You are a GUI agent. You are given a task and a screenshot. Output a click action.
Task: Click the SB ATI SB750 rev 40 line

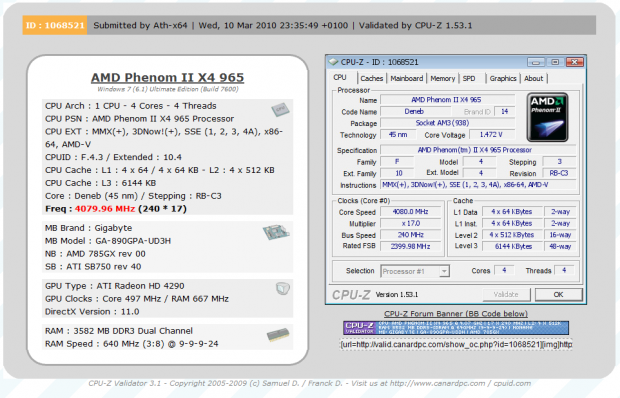tap(93, 267)
